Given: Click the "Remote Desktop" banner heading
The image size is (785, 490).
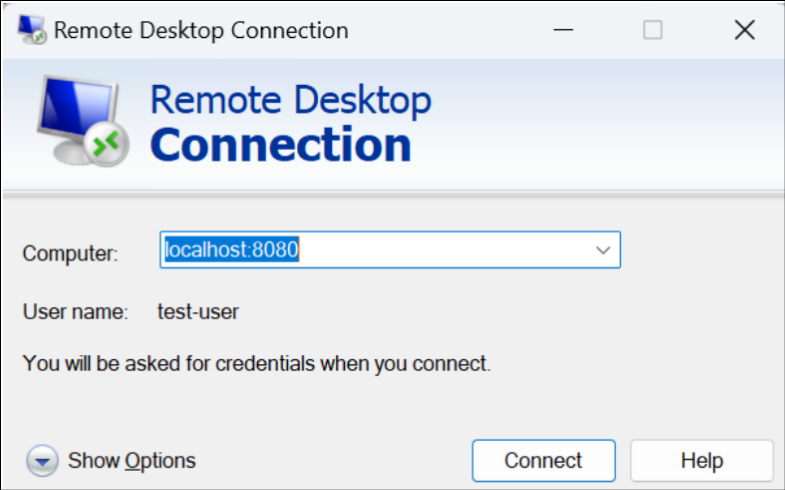Looking at the screenshot, I should pos(290,101).
